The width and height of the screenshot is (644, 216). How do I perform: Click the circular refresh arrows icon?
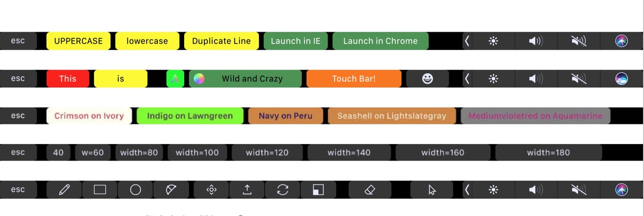pos(283,190)
